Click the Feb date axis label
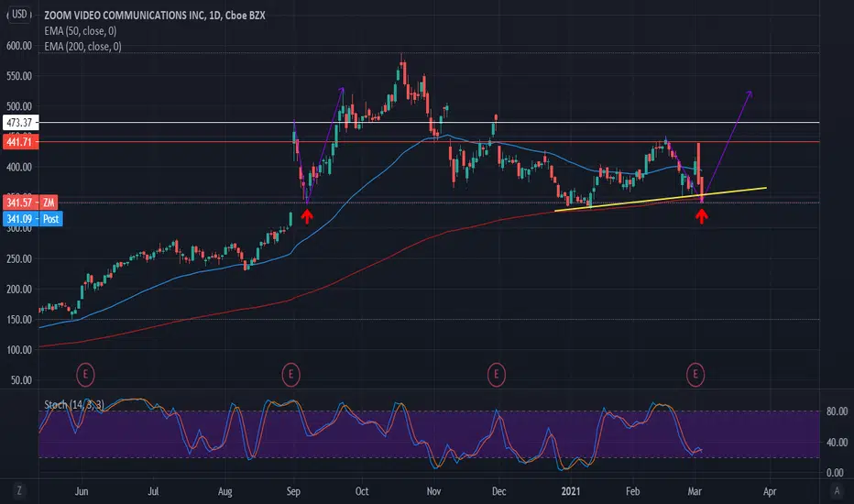The height and width of the screenshot is (504, 854). pos(633,491)
